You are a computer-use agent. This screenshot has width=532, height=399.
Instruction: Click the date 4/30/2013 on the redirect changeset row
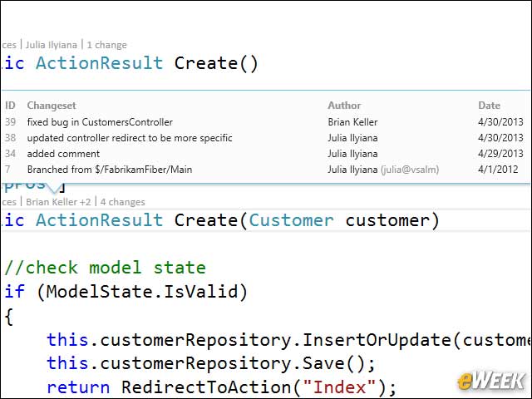click(500, 138)
